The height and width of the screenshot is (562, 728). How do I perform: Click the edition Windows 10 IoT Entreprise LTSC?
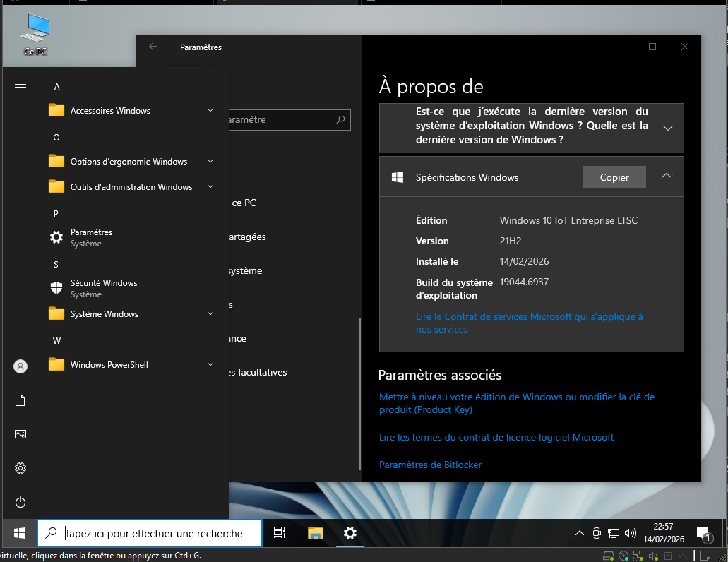(x=568, y=220)
